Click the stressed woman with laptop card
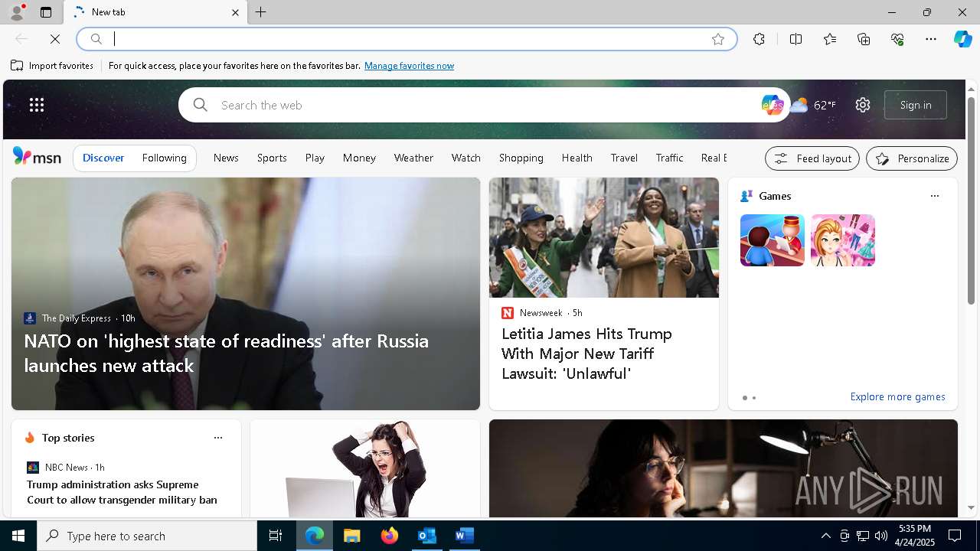980x551 pixels. coord(365,468)
